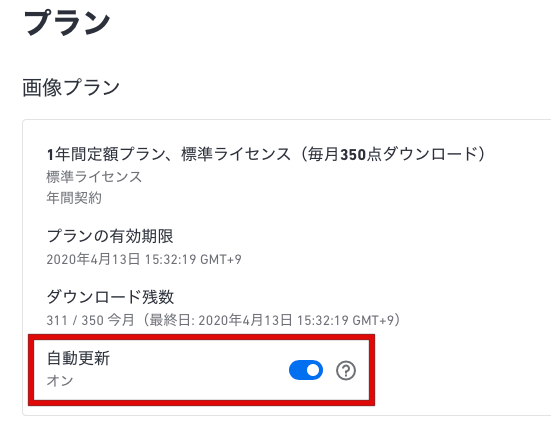
Task: Select the ダウンロード残数 label
Action: click(x=110, y=297)
